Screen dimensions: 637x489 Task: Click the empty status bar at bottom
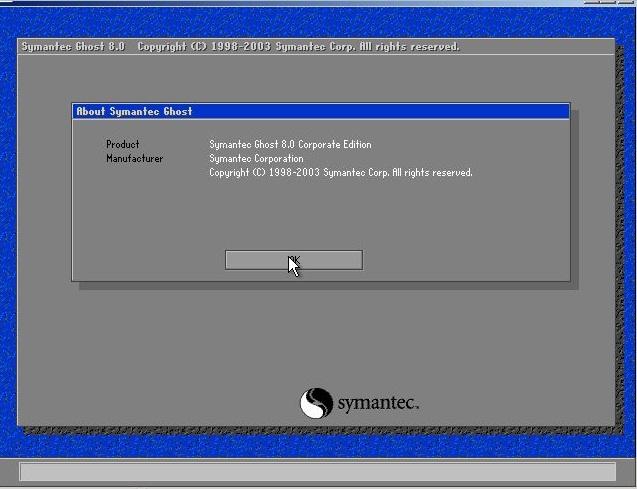[x=317, y=472]
